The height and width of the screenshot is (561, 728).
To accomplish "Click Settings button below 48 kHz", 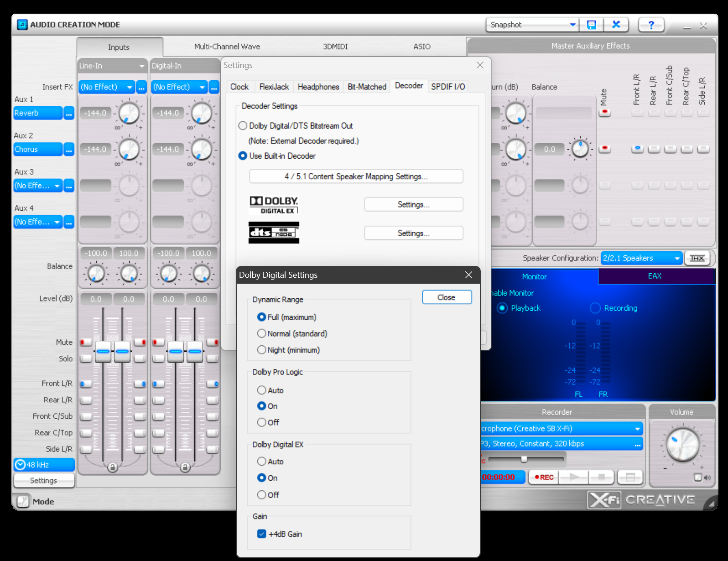I will point(44,480).
